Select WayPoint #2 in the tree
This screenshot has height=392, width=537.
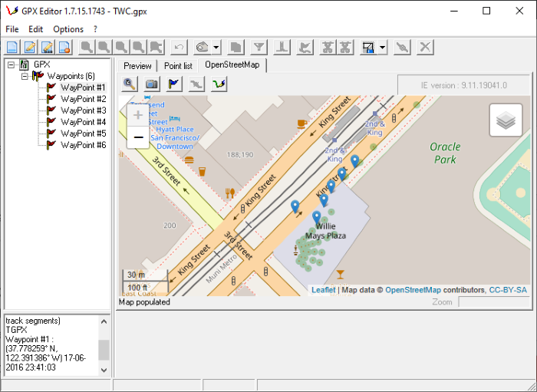[83, 99]
